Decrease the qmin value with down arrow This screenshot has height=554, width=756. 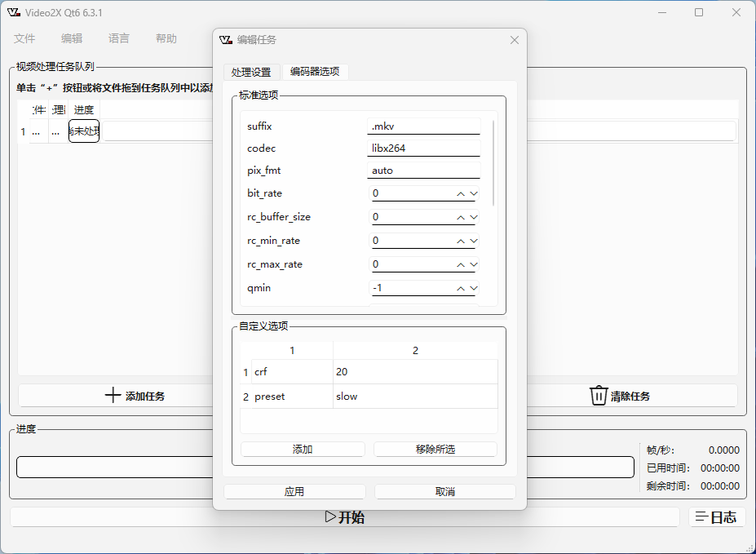(474, 288)
